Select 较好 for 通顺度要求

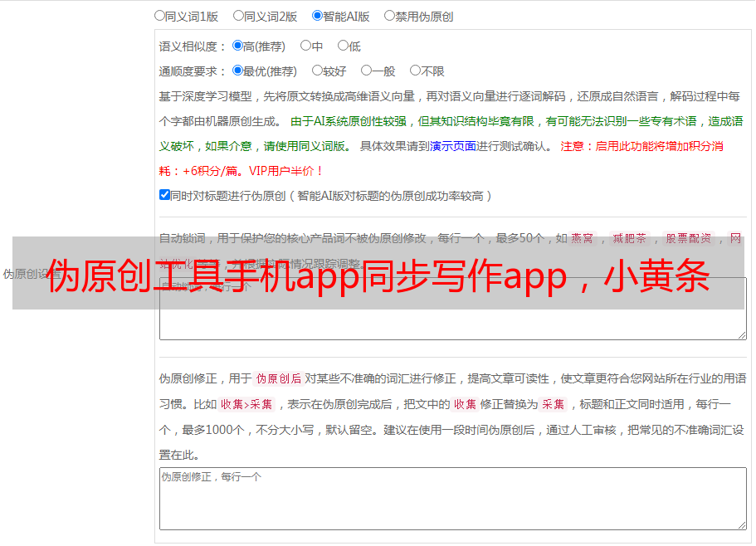click(x=318, y=71)
